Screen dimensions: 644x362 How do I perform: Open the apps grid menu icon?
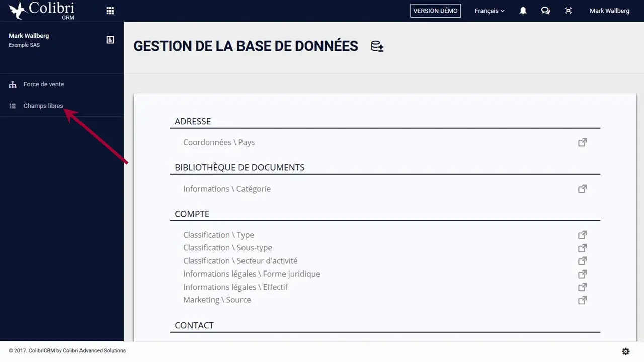pyautogui.click(x=110, y=11)
